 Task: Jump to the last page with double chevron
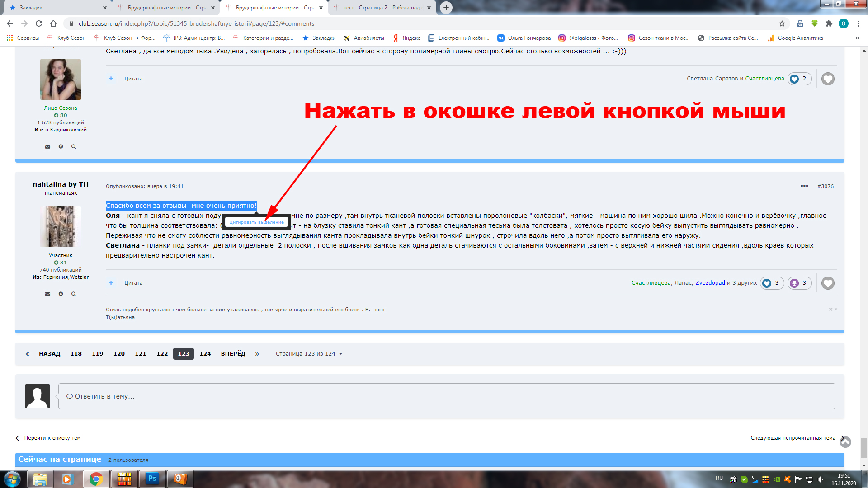tap(257, 354)
